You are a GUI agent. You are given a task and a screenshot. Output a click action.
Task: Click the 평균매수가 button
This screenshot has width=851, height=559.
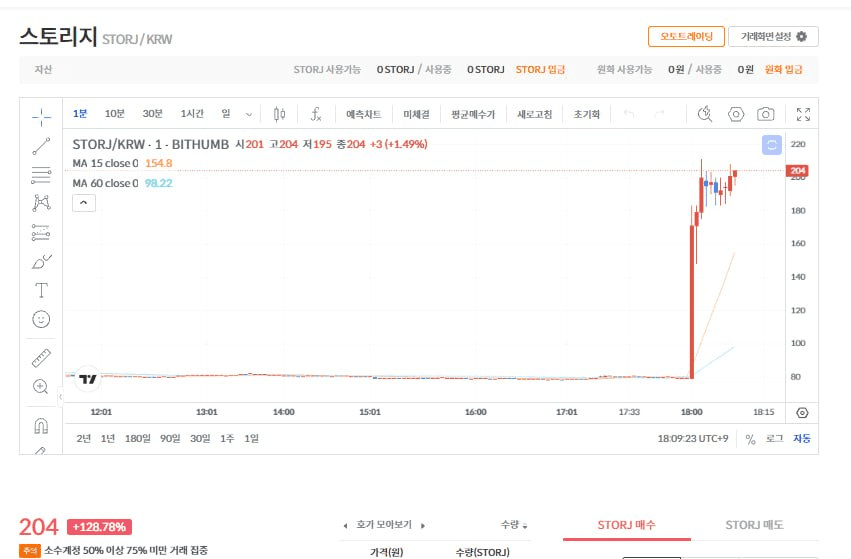pyautogui.click(x=473, y=114)
